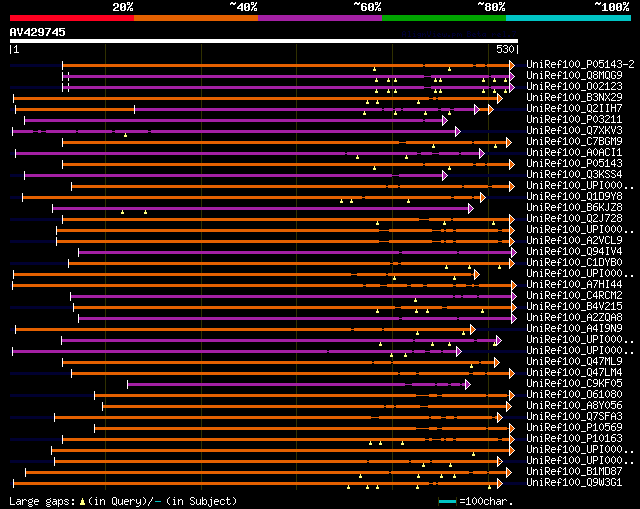This screenshot has width=640, height=509.
Task: Click the UniRef100_C4RCM2 label
Action: [x=574, y=296]
